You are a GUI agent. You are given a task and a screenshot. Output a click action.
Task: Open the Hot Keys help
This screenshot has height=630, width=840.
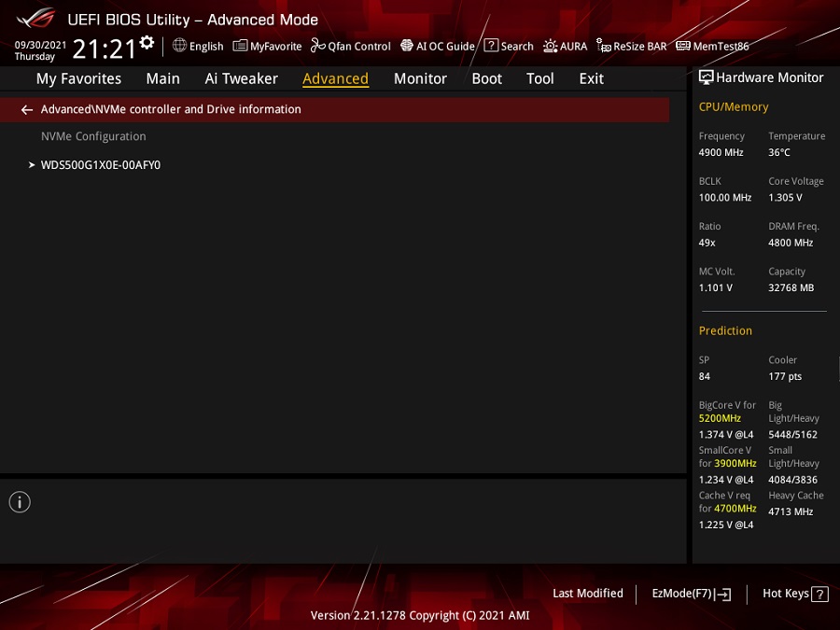click(x=795, y=595)
